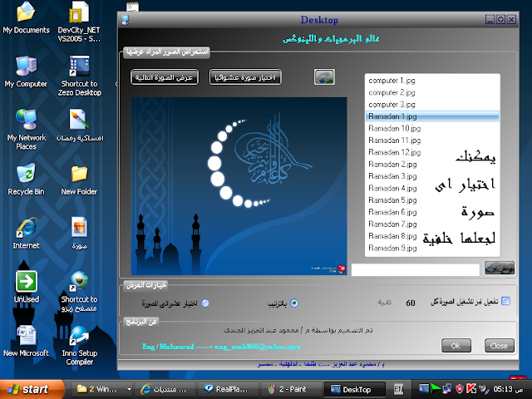
Task: Click the icon button beside the text field
Action: [x=500, y=268]
